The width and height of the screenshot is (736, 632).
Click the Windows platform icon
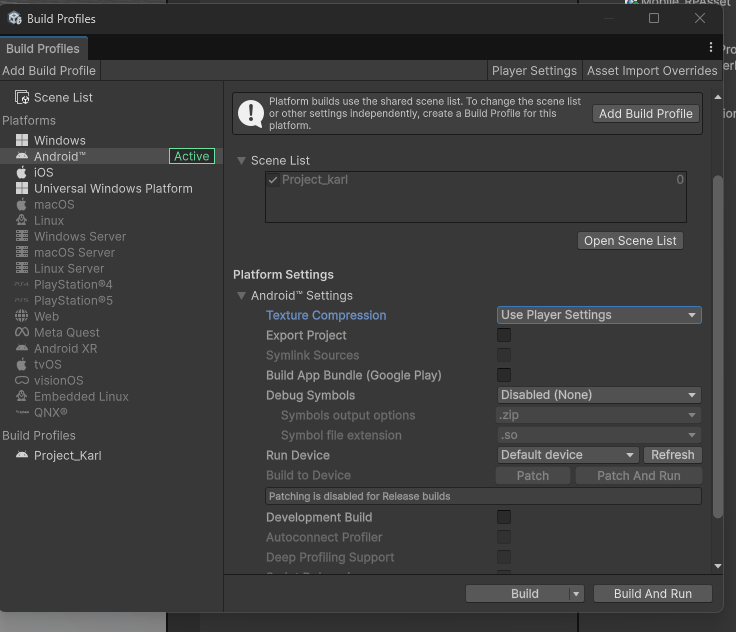tap(22, 140)
